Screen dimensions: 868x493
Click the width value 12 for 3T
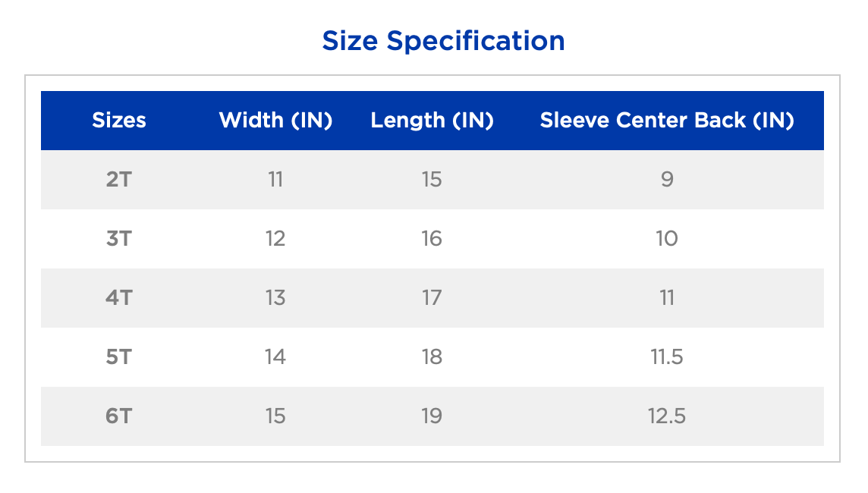[275, 239]
